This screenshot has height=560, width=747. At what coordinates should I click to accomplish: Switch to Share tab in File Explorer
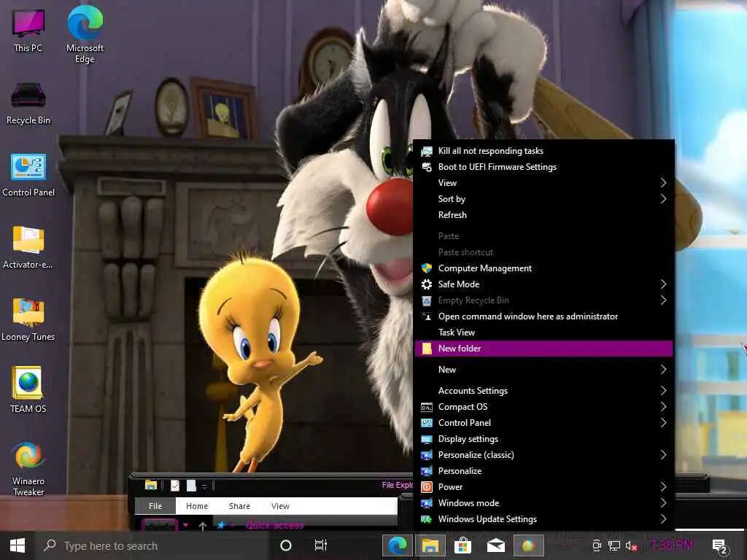point(239,506)
